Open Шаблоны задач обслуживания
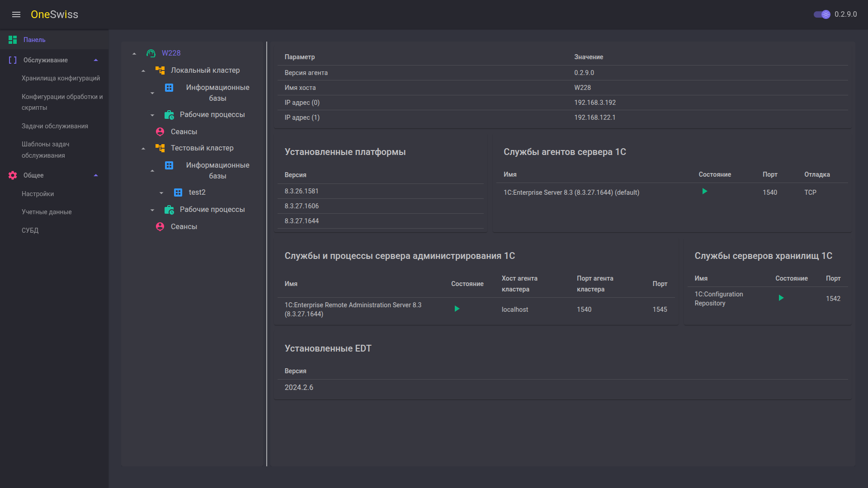 (45, 150)
